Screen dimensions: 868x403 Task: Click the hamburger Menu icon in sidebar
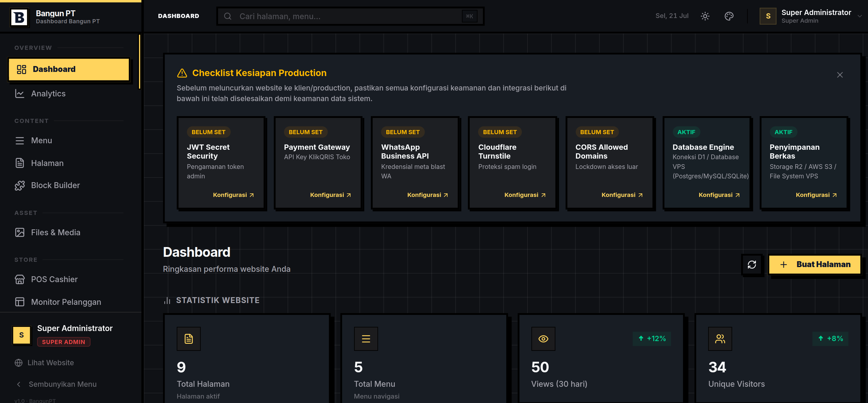[x=19, y=140]
